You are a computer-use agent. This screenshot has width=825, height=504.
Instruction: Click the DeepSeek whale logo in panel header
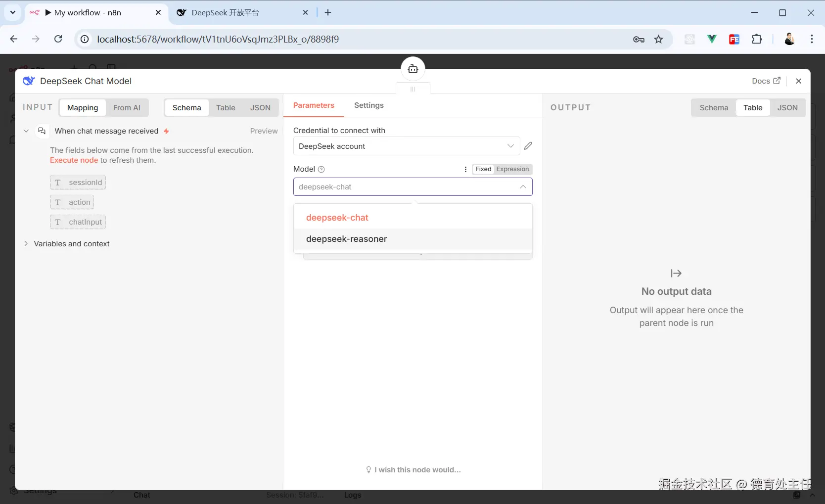(29, 81)
